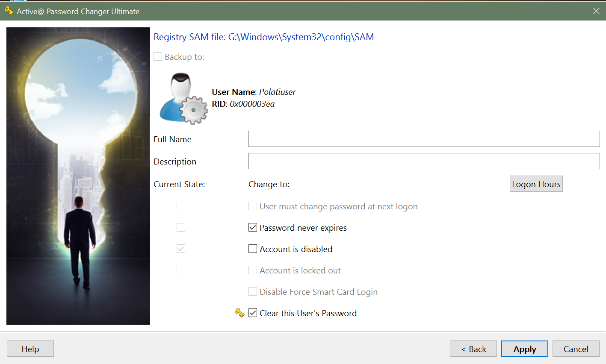The width and height of the screenshot is (606, 364).
Task: Focus the Description text box
Action: click(424, 161)
